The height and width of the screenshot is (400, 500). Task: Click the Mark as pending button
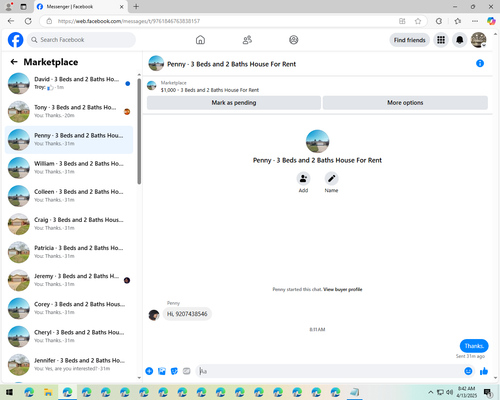[234, 103]
